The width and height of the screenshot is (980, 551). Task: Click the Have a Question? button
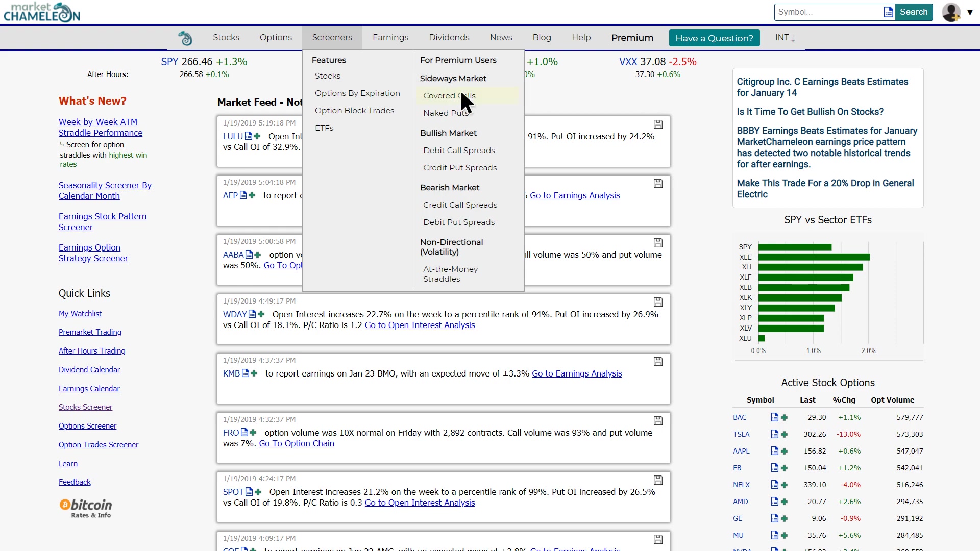(x=714, y=38)
